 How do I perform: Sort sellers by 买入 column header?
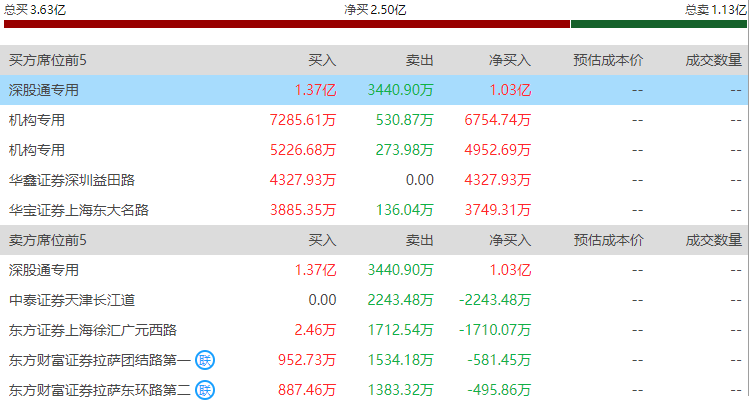pos(322,240)
